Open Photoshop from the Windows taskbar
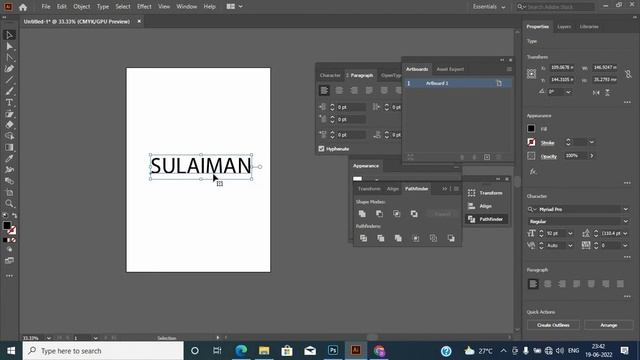 [x=333, y=351]
